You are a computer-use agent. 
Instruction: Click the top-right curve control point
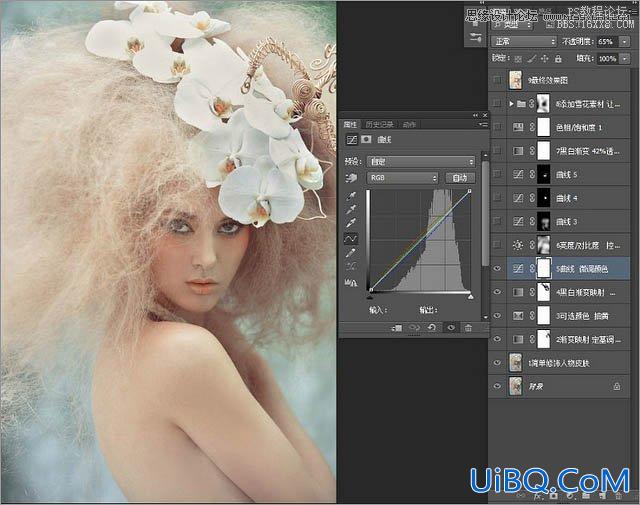coord(470,191)
